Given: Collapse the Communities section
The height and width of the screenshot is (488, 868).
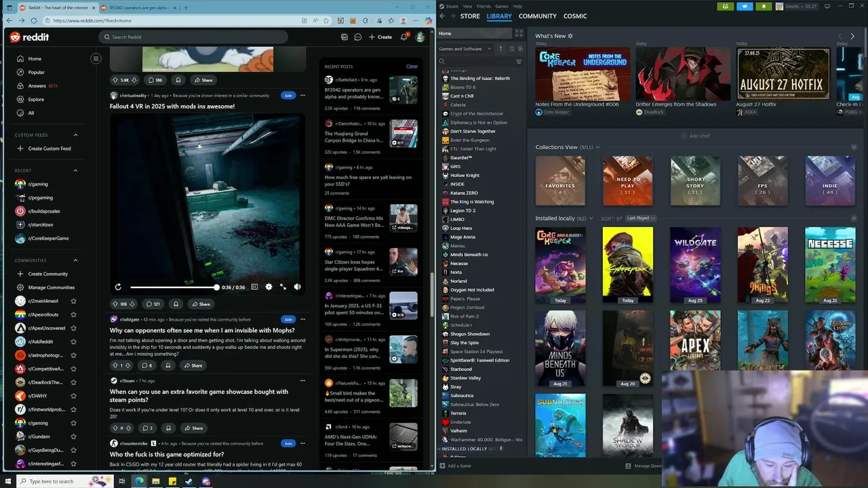Looking at the screenshot, I should click(x=75, y=260).
